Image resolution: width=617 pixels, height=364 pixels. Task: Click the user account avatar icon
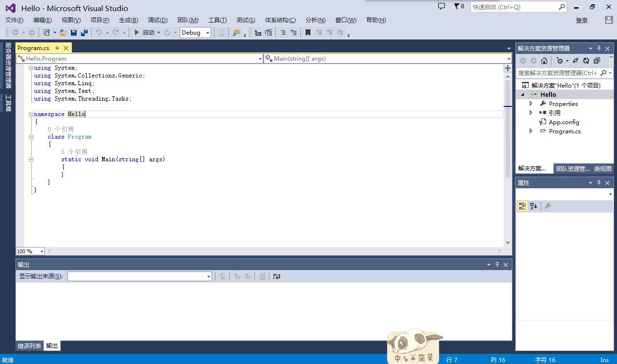(609, 20)
